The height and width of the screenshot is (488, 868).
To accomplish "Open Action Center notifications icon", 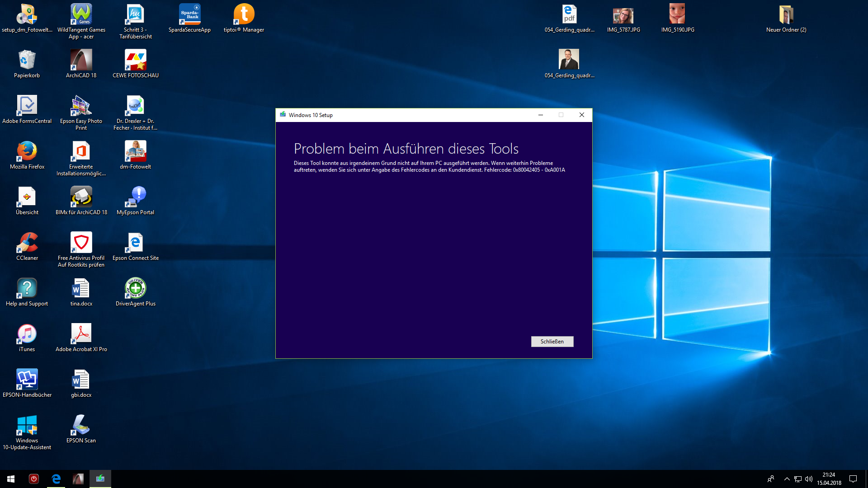I will click(853, 479).
